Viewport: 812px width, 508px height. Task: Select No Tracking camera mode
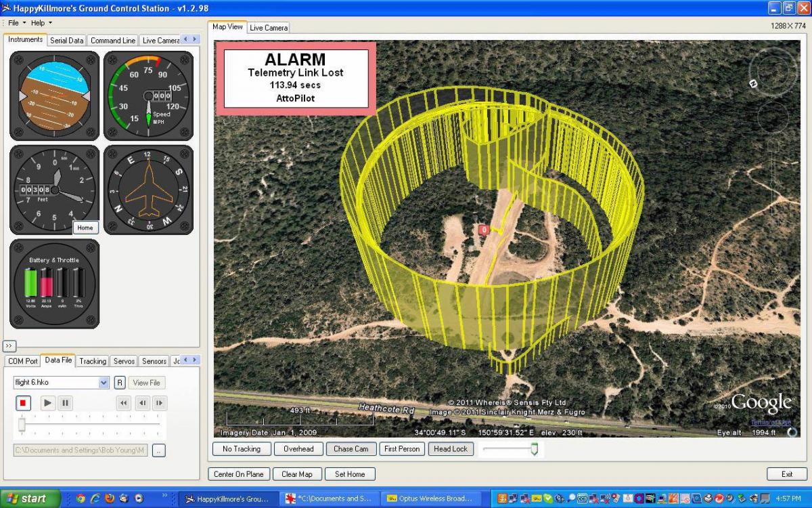[x=242, y=448]
